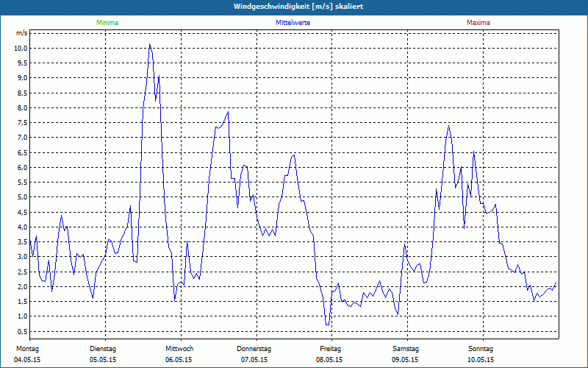Image resolution: width=588 pixels, height=368 pixels.
Task: Select the red Maxima legend label
Action: tap(478, 23)
